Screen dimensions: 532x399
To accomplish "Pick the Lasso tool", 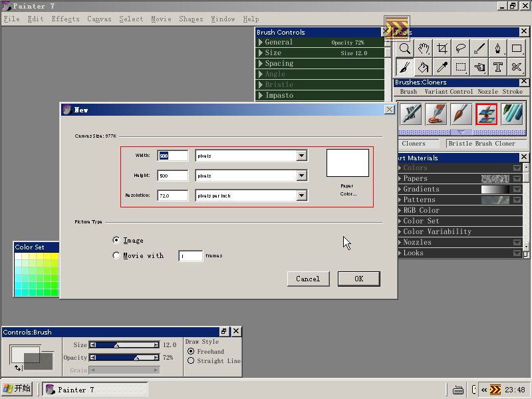I will [461, 49].
